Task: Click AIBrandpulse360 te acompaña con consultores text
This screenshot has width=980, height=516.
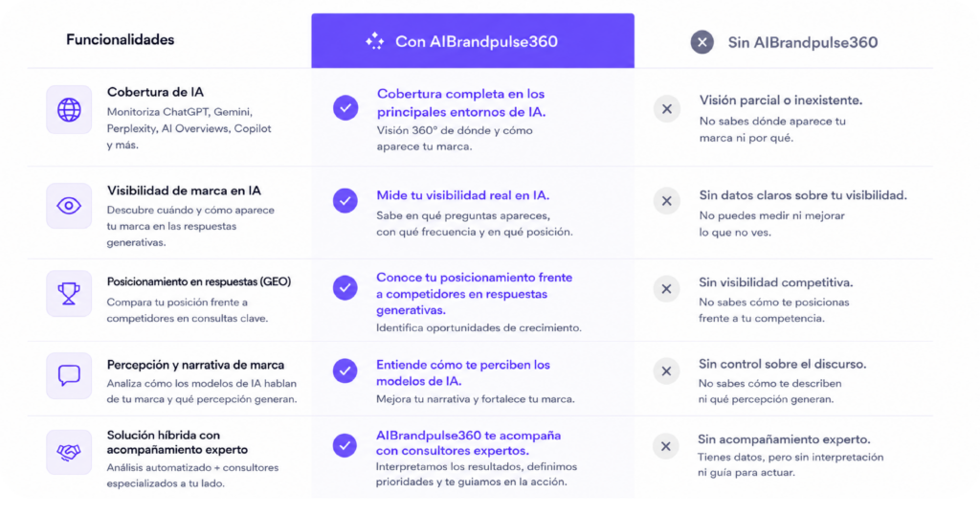Action: pyautogui.click(x=469, y=443)
